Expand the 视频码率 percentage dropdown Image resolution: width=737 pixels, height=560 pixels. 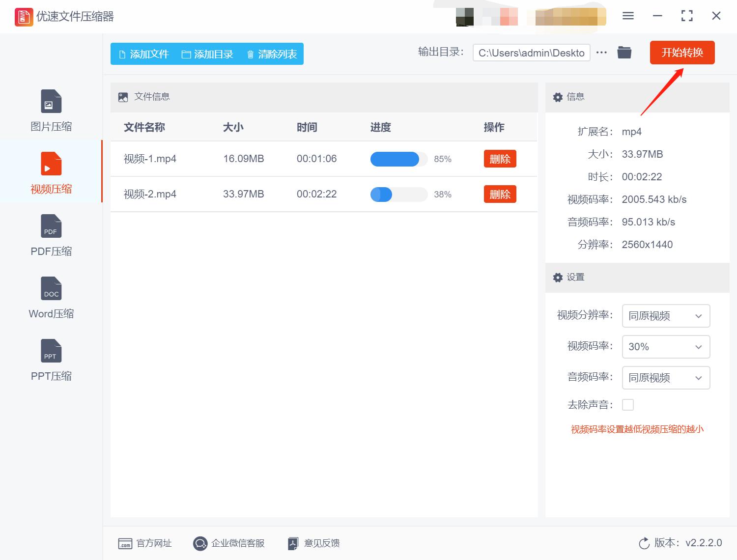(x=666, y=347)
